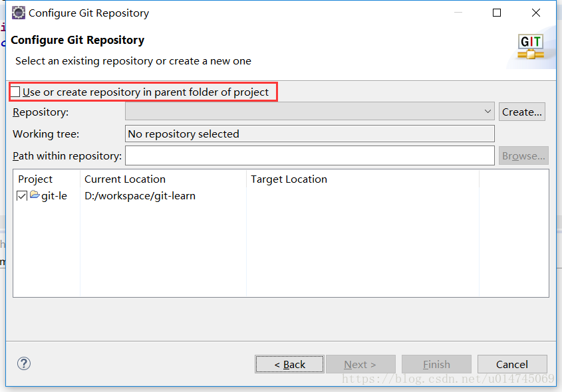Select the git-le project folder icon
The image size is (562, 392).
[35, 195]
